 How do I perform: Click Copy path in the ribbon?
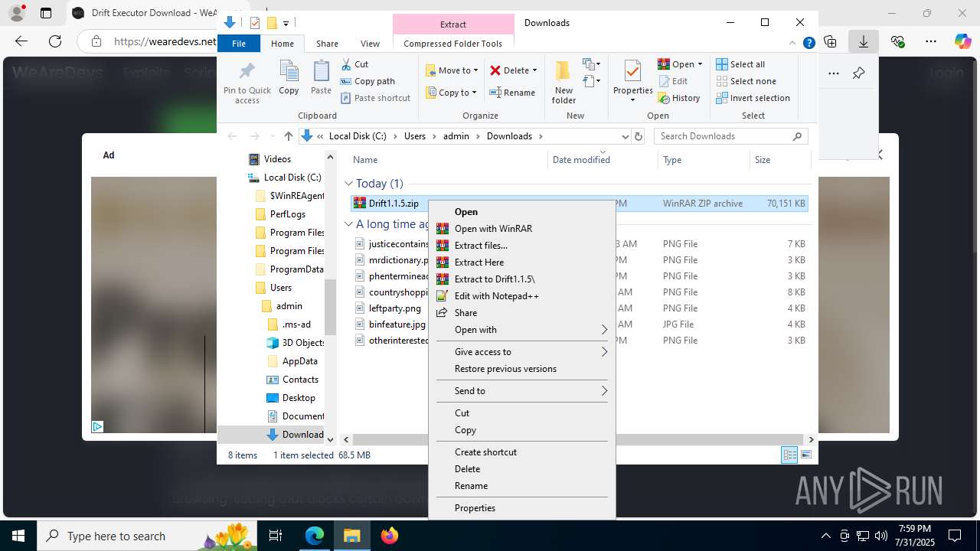click(367, 81)
